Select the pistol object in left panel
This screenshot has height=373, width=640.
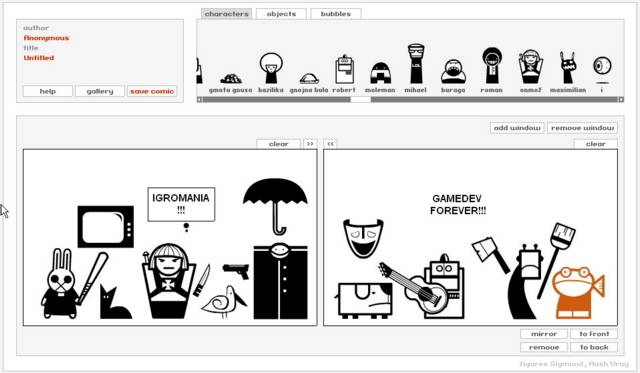point(236,271)
